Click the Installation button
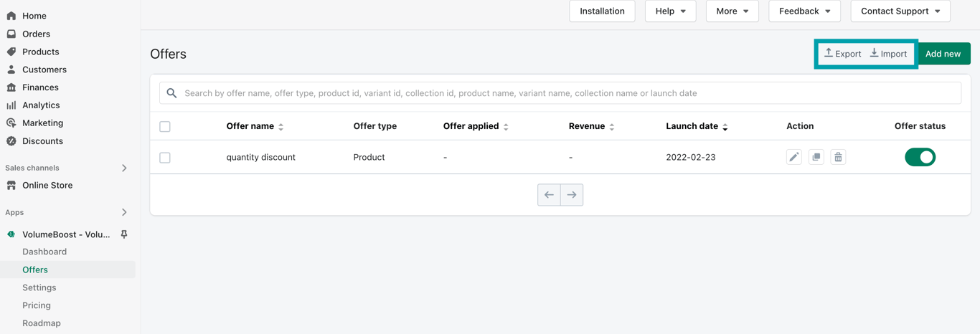Viewport: 980px width, 334px height. point(602,11)
